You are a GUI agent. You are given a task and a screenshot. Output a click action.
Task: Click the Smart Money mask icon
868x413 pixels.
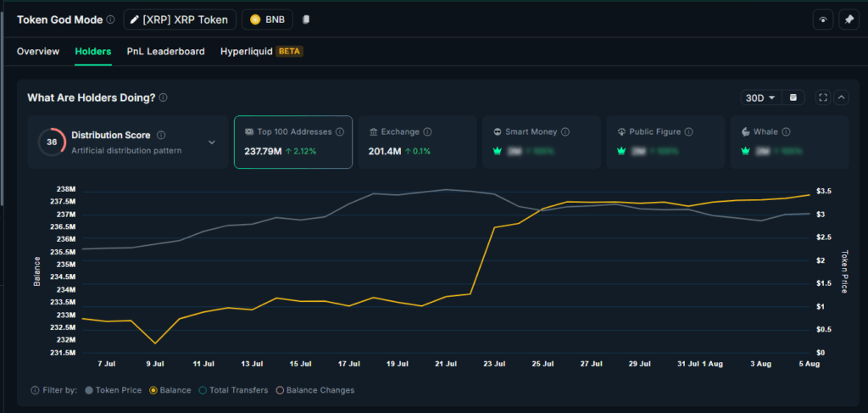(497, 132)
